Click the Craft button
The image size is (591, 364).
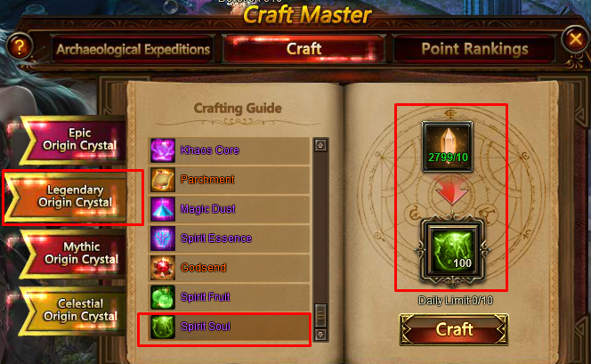[454, 329]
